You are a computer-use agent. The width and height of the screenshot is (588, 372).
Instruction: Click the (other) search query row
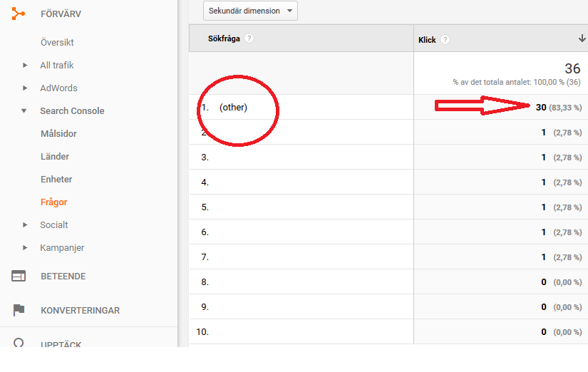click(233, 108)
